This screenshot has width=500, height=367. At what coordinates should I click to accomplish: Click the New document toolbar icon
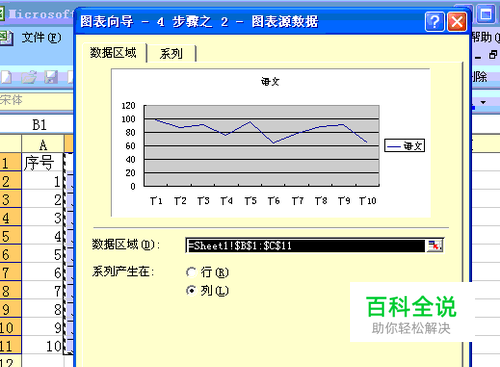6,77
